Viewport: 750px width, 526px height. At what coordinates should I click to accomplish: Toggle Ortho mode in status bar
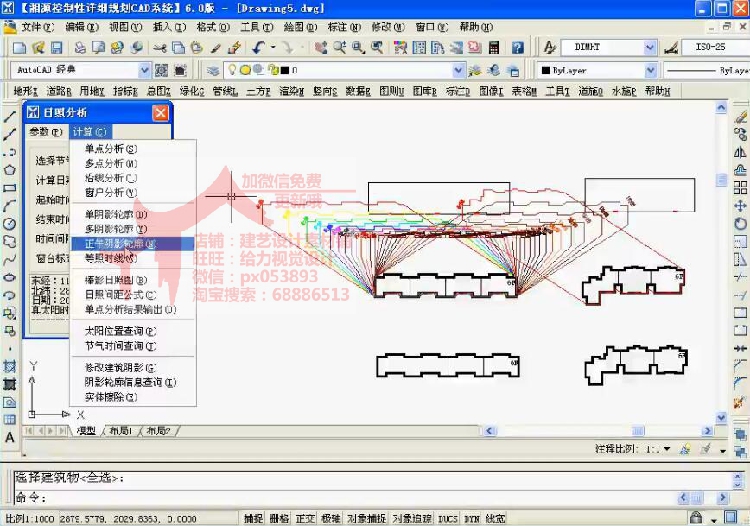point(305,518)
